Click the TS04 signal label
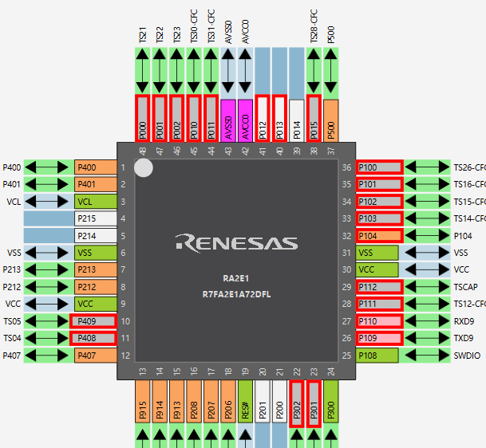 pos(13,338)
